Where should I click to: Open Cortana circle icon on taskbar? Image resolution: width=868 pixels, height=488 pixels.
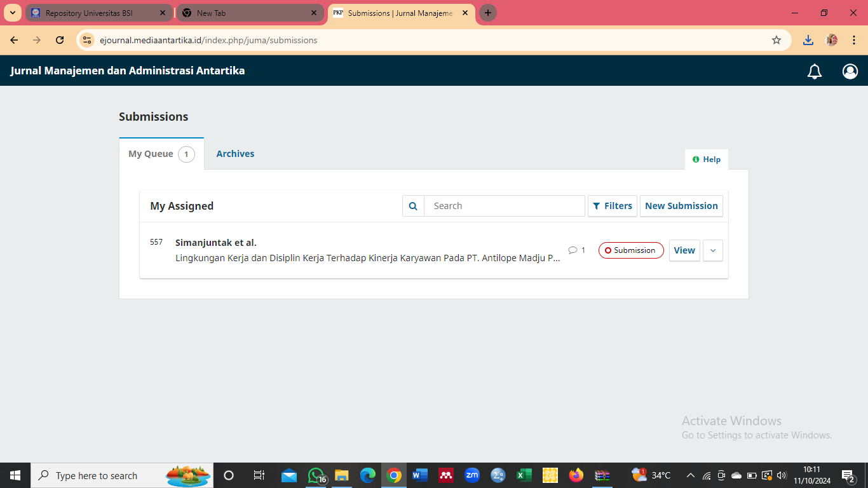pos(229,475)
